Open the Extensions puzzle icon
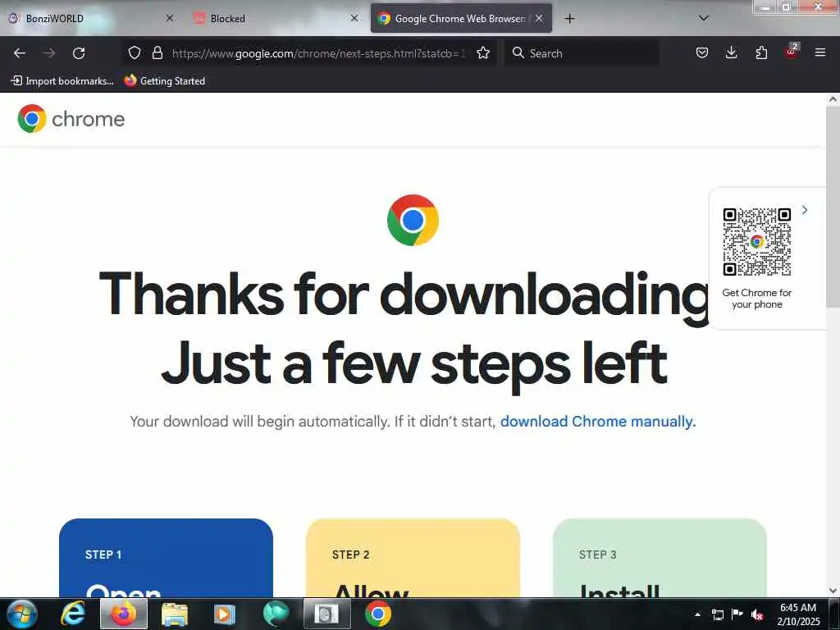Screen dimensions: 840x630 click(x=761, y=52)
